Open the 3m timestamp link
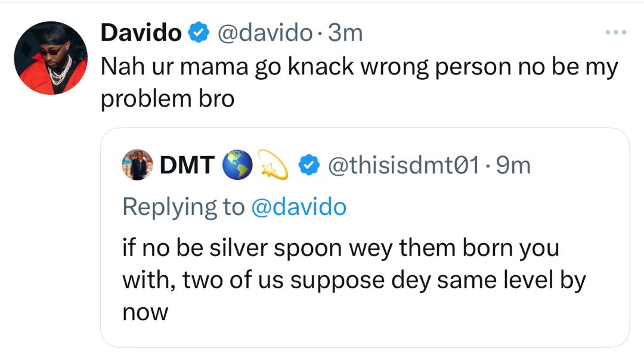Image resolution: width=644 pixels, height=358 pixels. (x=345, y=33)
